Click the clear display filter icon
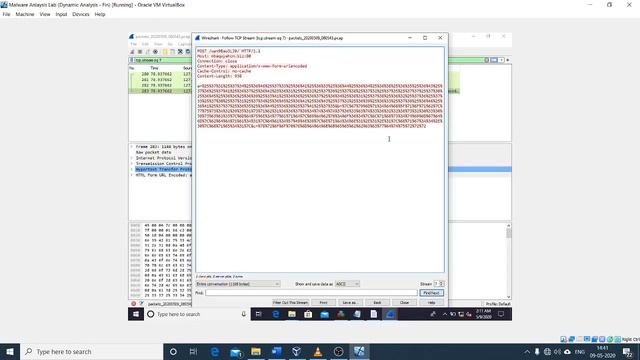 pyautogui.click(x=487, y=60)
